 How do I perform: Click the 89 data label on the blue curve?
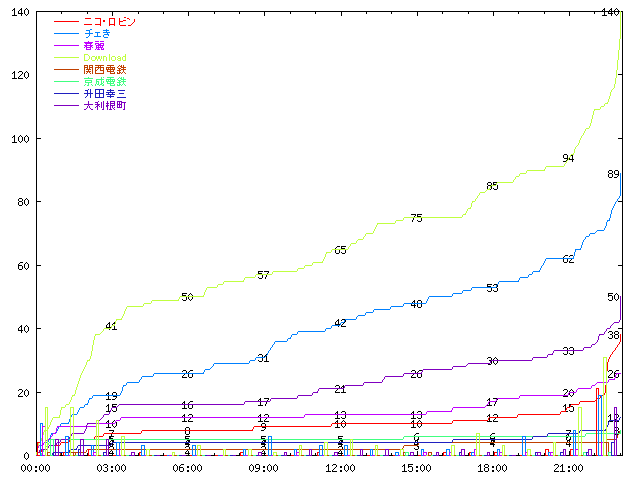click(613, 174)
